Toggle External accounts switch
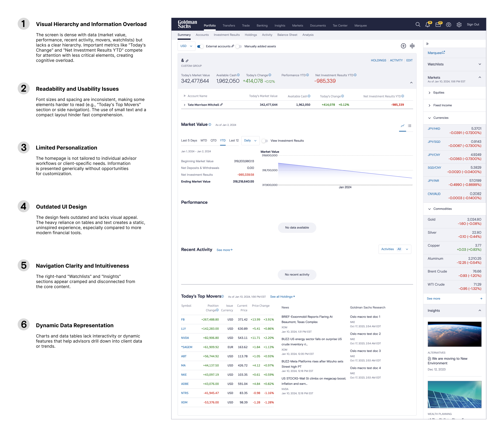The width and height of the screenshot is (504, 437). click(200, 46)
